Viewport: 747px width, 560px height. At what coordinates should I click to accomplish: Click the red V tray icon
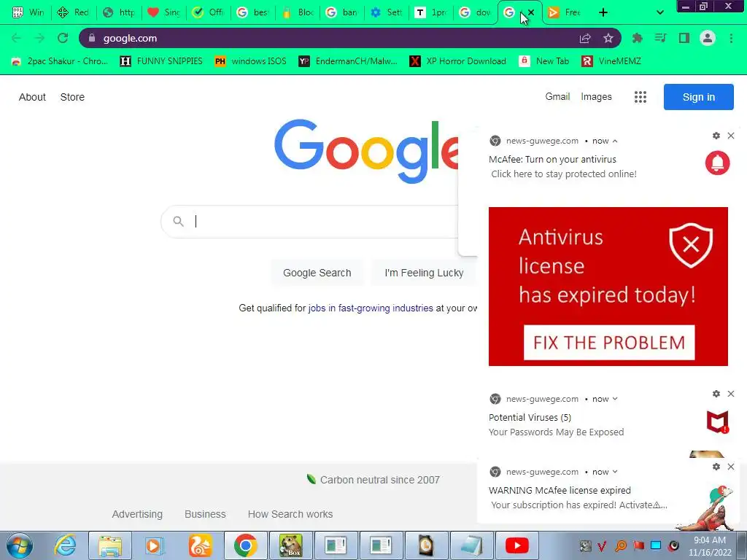[602, 545]
